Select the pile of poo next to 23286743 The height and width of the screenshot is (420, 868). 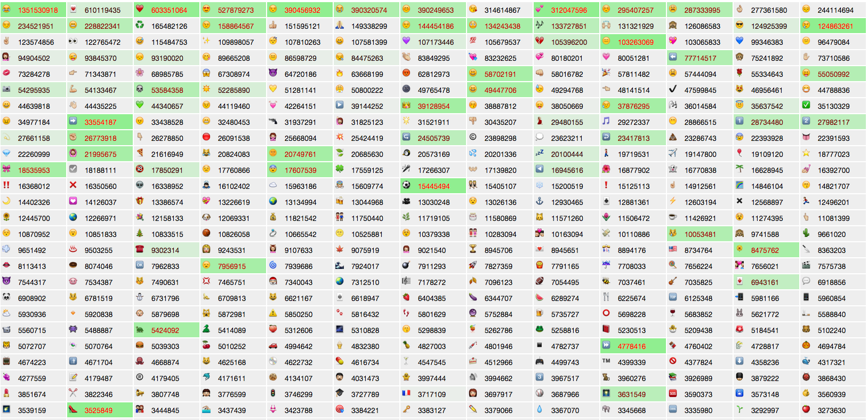(673, 137)
